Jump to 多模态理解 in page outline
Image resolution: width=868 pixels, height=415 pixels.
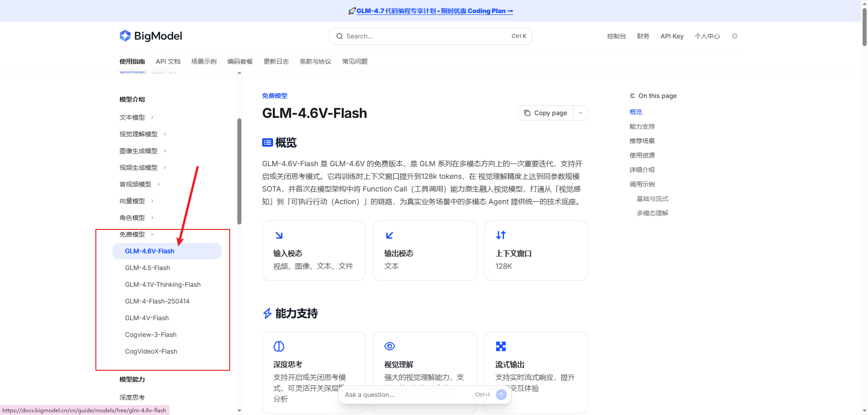click(652, 213)
